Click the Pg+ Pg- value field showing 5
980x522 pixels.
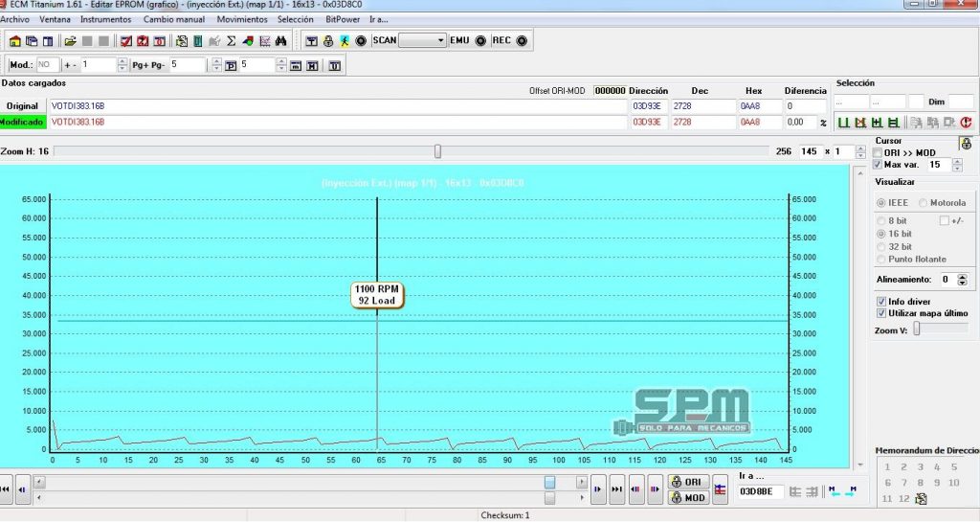coord(187,65)
